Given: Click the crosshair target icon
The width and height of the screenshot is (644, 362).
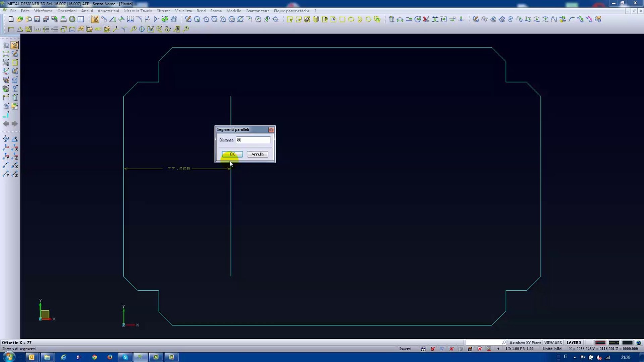Looking at the screenshot, I should click(x=142, y=29).
